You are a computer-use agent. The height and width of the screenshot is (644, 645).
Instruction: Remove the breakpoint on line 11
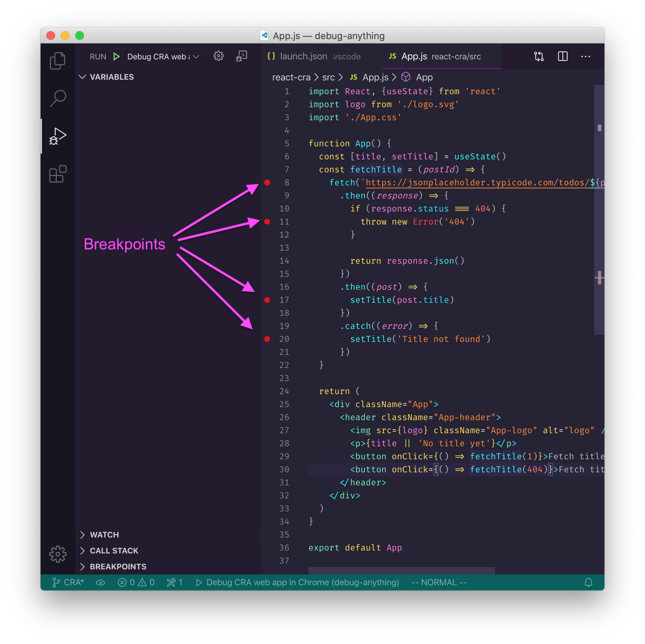click(x=267, y=222)
